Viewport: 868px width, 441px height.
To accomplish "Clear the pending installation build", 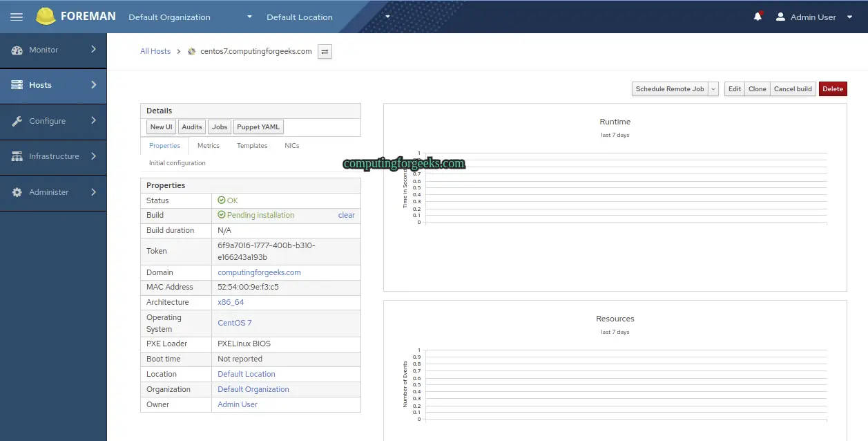I will (x=346, y=215).
